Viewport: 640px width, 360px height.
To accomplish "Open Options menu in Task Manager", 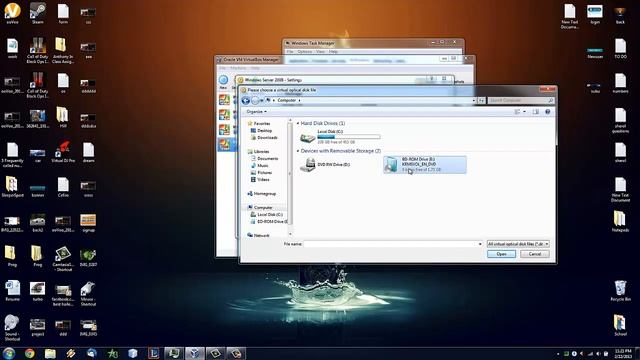I will 304,52.
